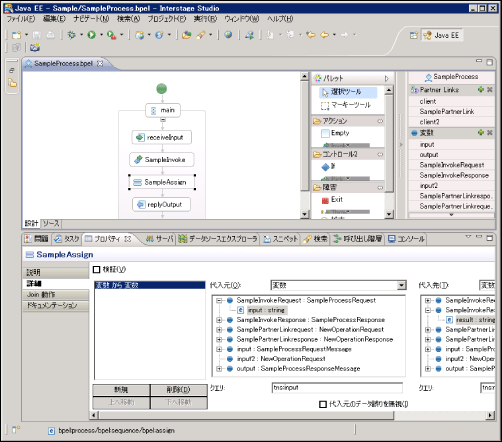Open the 代入元 type dropdown
Image resolution: width=502 pixels, height=442 pixels.
click(402, 285)
